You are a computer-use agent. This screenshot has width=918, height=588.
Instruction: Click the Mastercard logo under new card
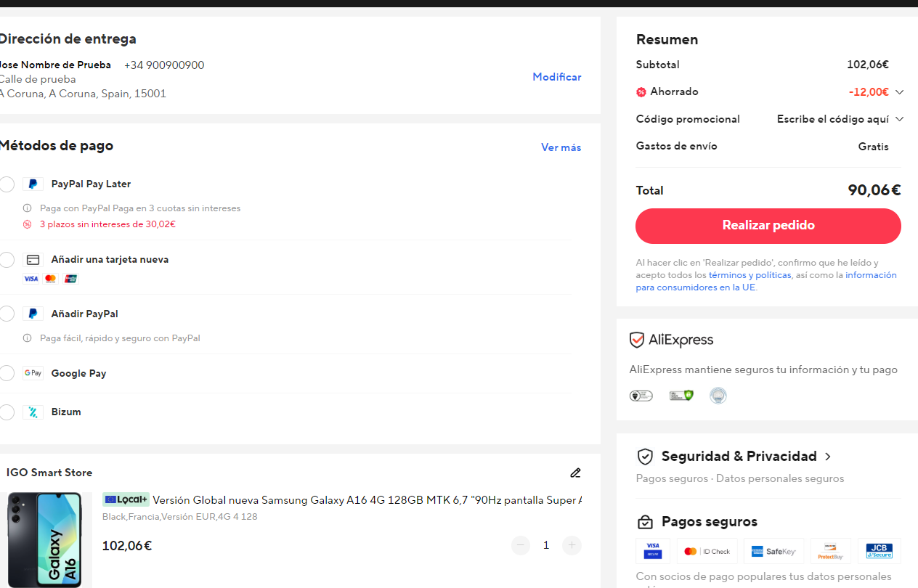50,279
